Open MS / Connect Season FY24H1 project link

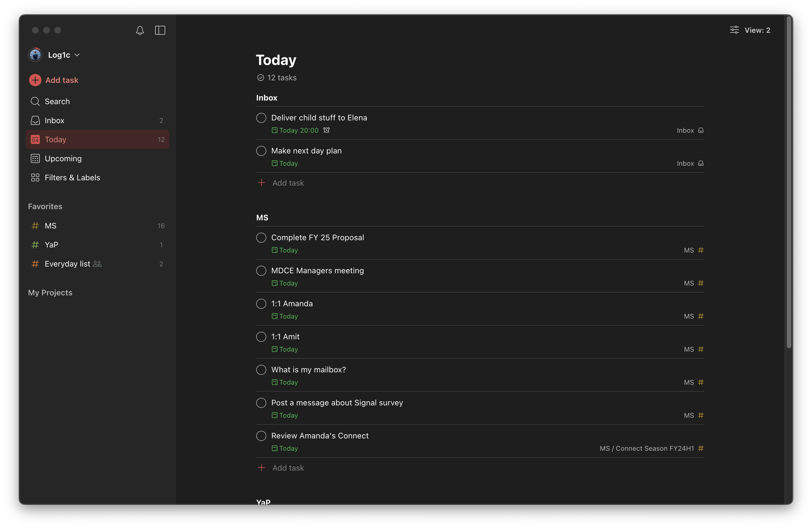click(x=647, y=448)
